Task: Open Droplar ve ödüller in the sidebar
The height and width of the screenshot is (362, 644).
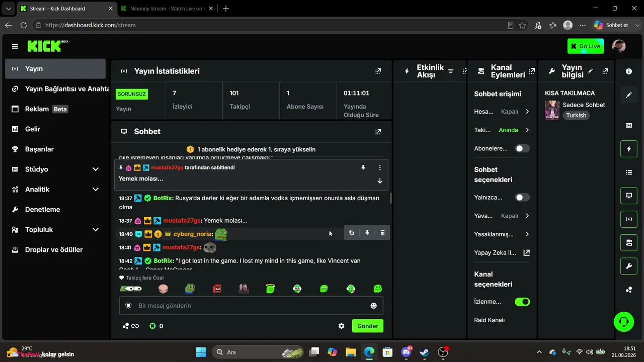Action: [x=55, y=250]
